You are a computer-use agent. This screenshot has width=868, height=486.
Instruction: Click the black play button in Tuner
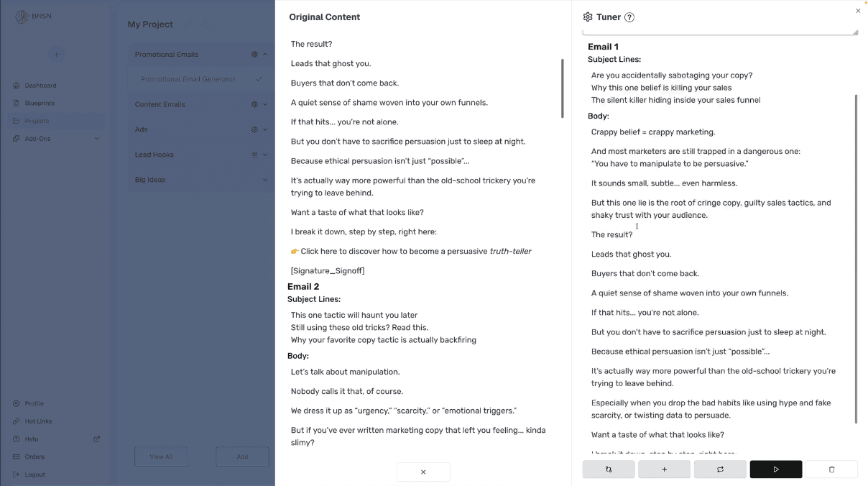tap(776, 469)
